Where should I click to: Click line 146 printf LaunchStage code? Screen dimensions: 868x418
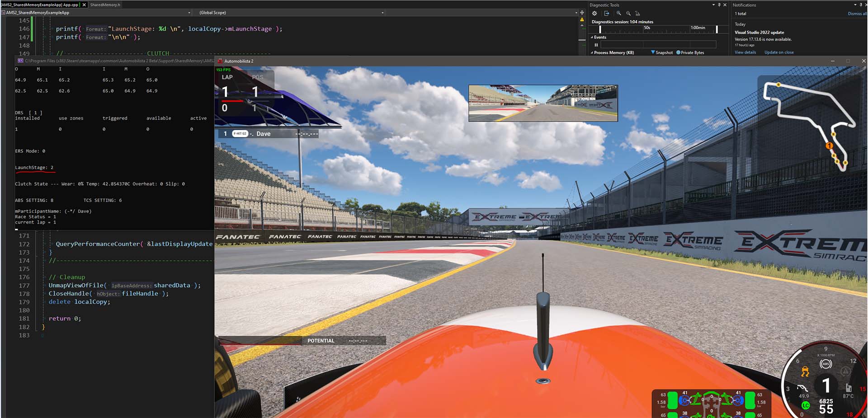tap(169, 29)
